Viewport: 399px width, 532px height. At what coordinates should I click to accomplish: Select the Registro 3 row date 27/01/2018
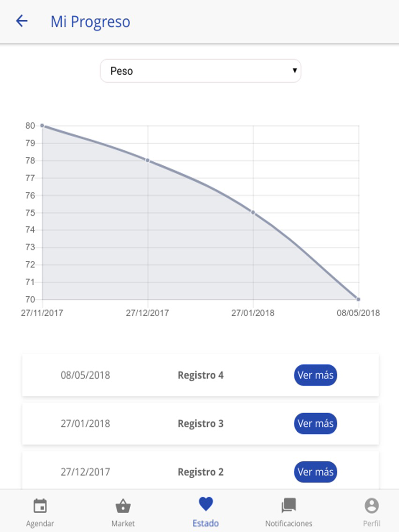point(85,423)
